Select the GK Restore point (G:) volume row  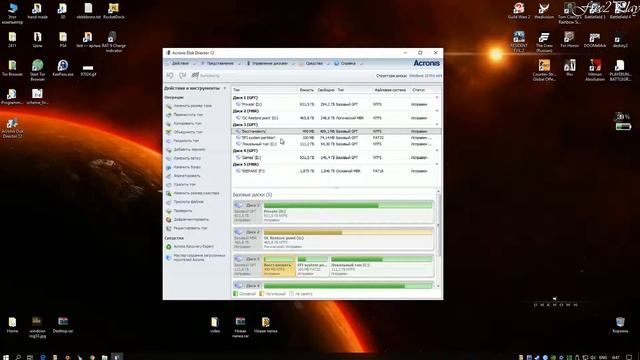tap(336, 118)
